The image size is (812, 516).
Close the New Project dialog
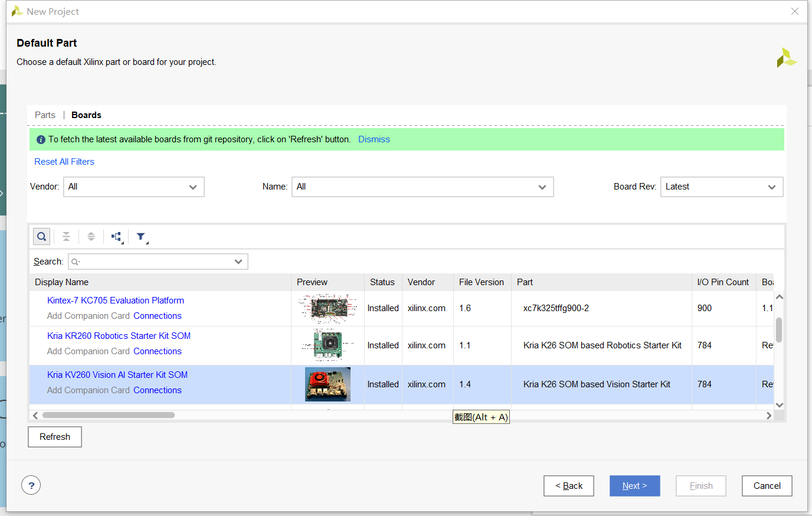(795, 11)
